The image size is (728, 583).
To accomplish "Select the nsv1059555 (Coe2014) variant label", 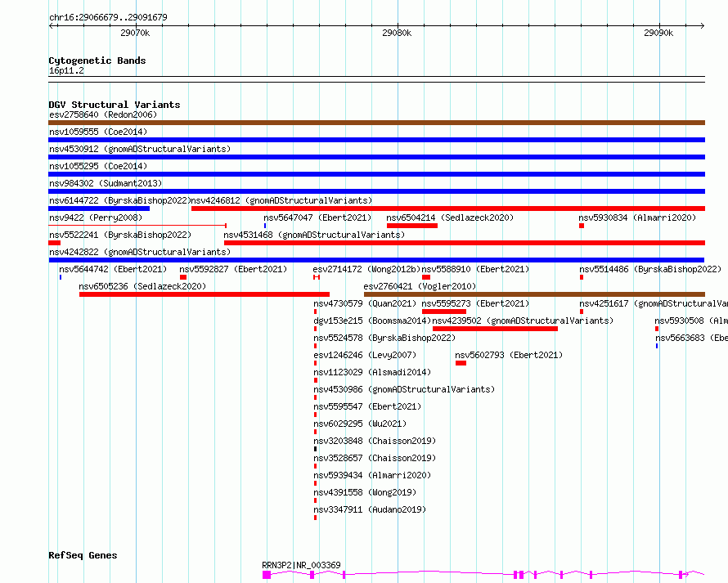I will click(98, 132).
